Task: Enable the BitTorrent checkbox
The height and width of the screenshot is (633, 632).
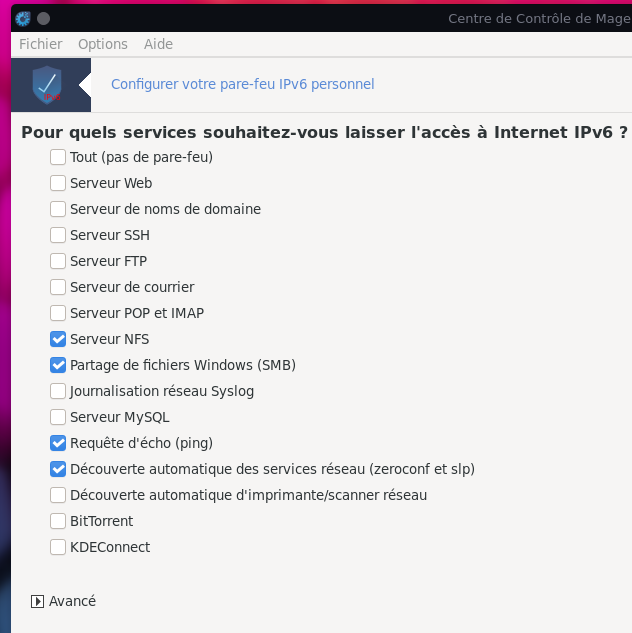Action: [58, 521]
